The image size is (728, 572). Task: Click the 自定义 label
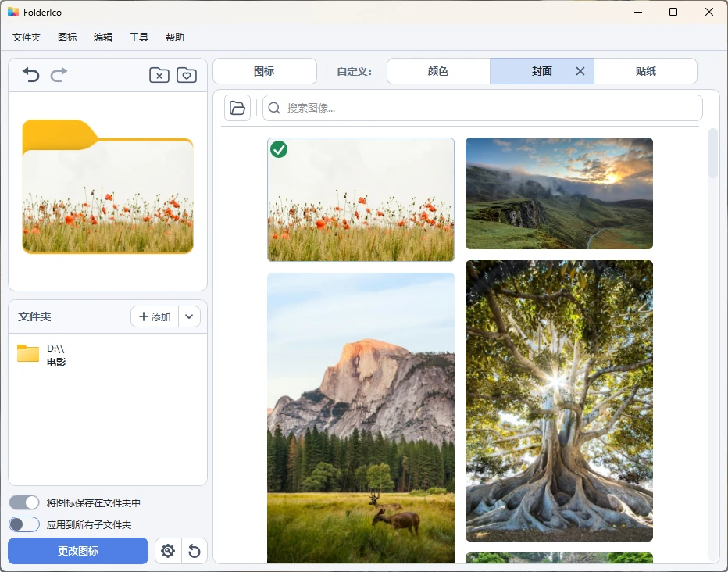355,72
